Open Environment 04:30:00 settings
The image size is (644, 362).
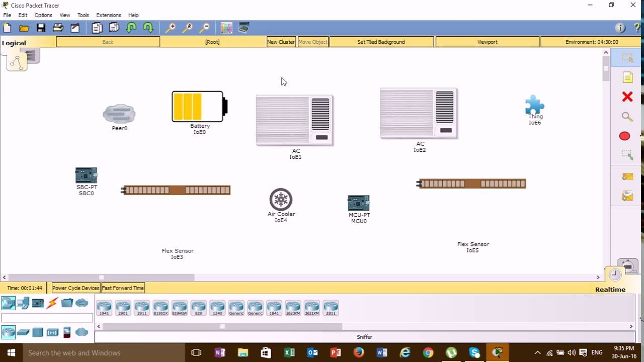[592, 42]
